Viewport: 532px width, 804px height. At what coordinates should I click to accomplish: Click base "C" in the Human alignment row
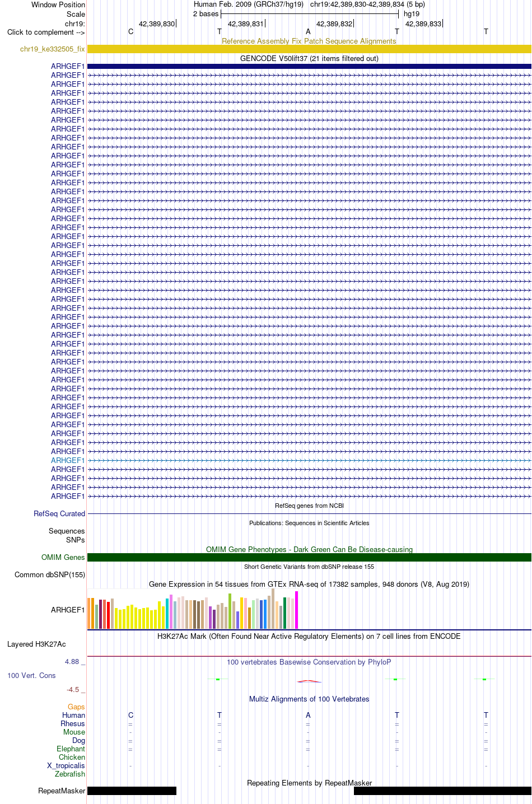pos(131,715)
